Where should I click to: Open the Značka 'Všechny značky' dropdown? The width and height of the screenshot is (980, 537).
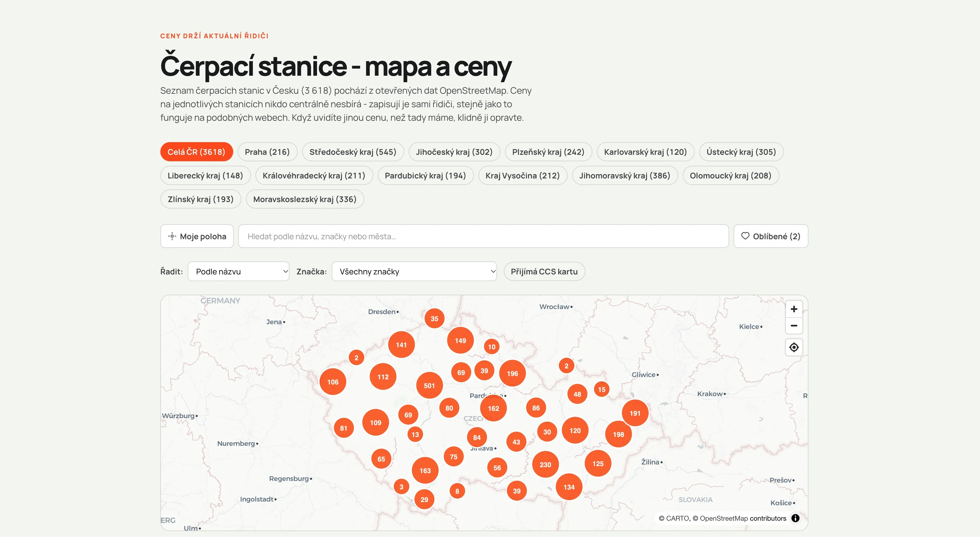point(414,271)
